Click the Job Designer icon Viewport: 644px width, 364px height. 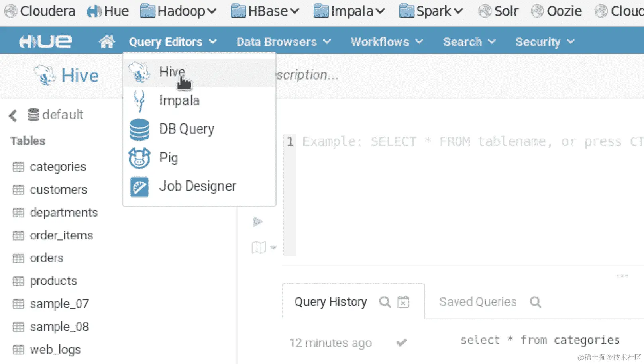(139, 187)
